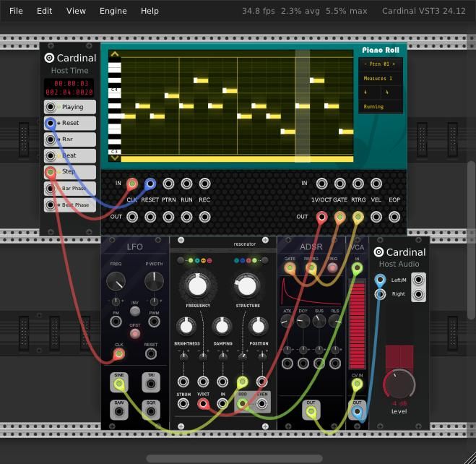Select next pattern with plus beside Ptrn 01

[x=394, y=64]
